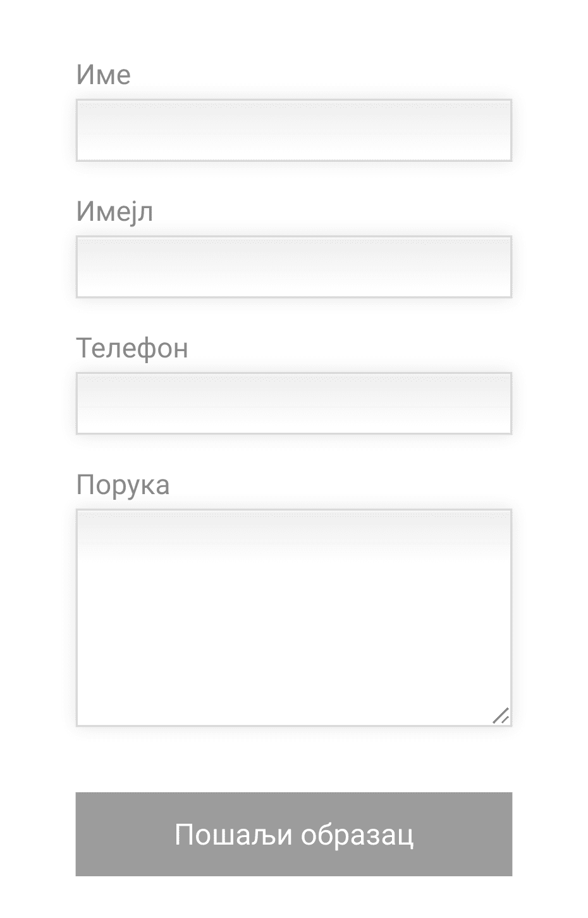The image size is (588, 918).
Task: Click the Пошаљи образац button
Action: click(x=293, y=834)
